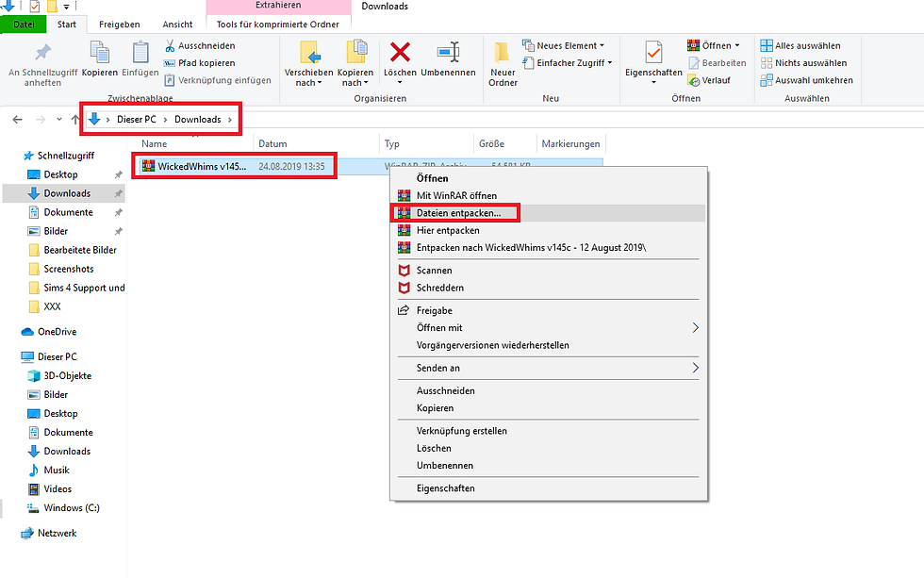The height and width of the screenshot is (578, 924).
Task: Choose Entpacken nach WickedWhims v145c
Action: 531,247
